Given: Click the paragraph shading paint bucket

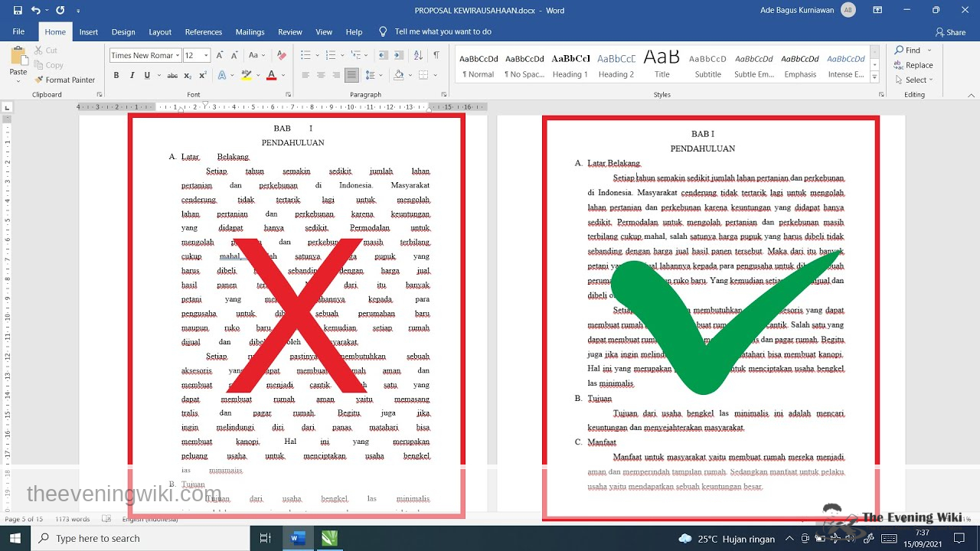Looking at the screenshot, I should [x=400, y=75].
